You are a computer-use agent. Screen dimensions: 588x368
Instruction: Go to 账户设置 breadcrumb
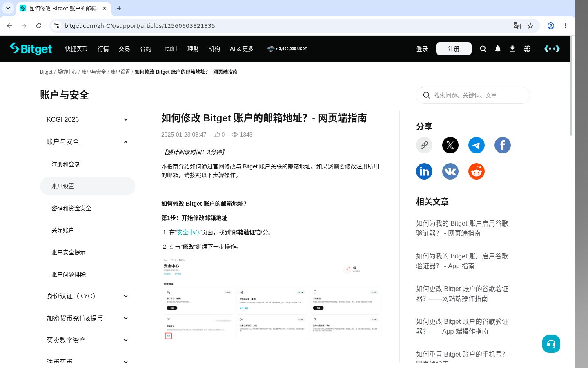(120, 72)
